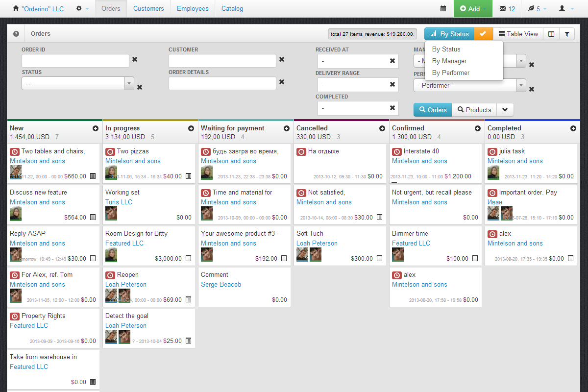Click the Products search button
Screen dimensions: 588x392
[x=474, y=110]
